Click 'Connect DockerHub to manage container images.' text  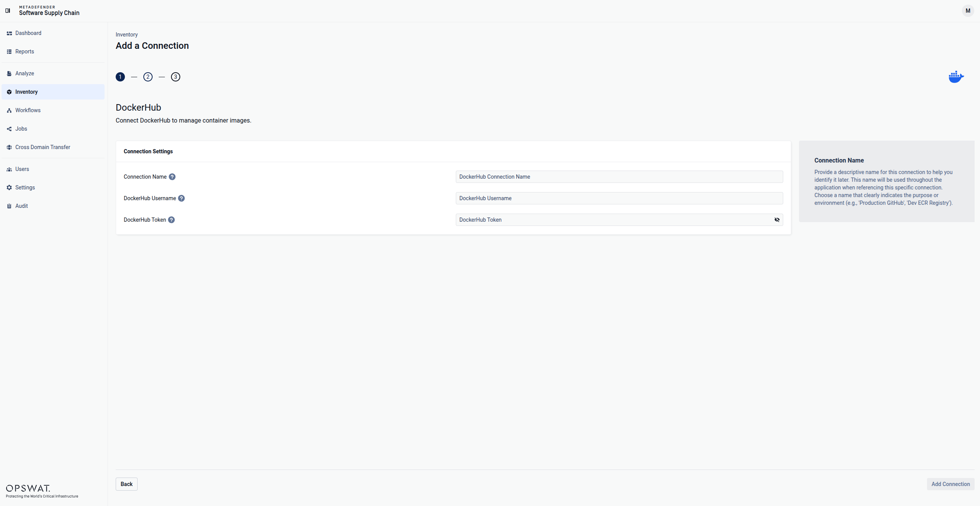tap(183, 121)
